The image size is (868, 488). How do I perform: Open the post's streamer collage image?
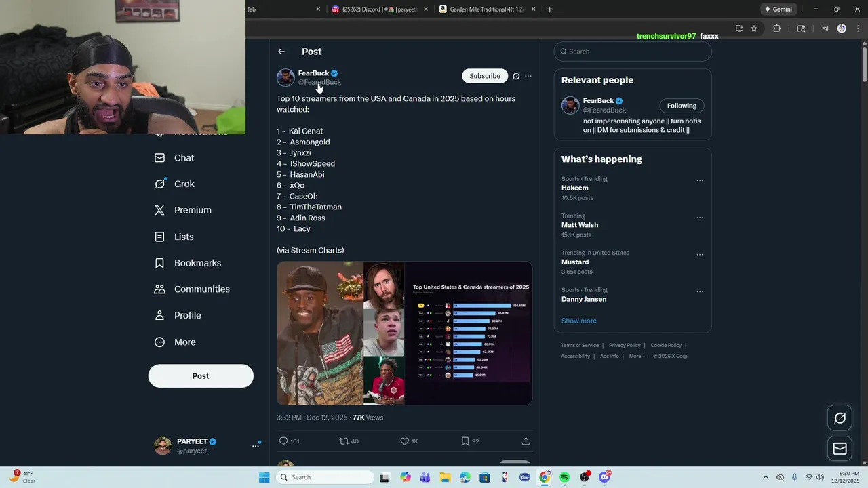(x=404, y=333)
